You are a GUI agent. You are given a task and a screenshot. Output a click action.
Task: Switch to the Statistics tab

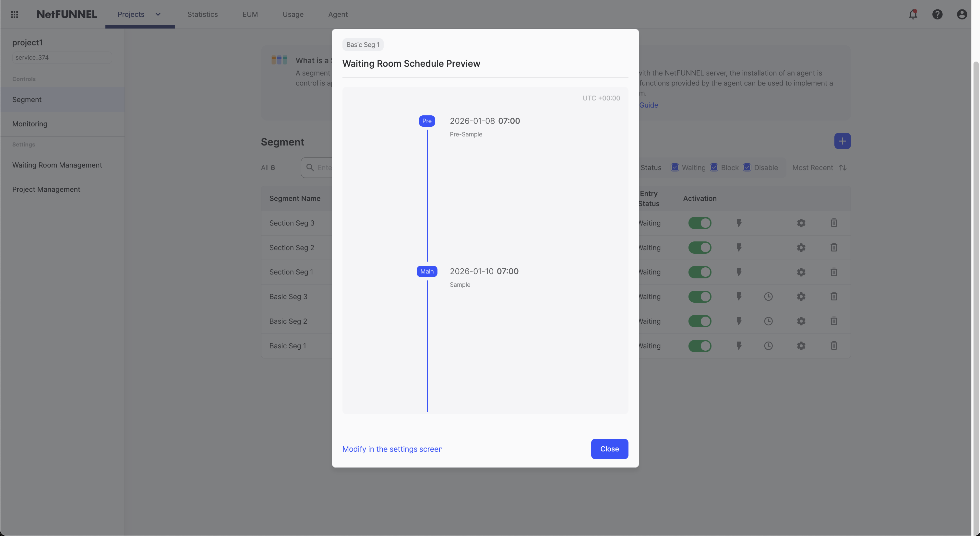[202, 14]
